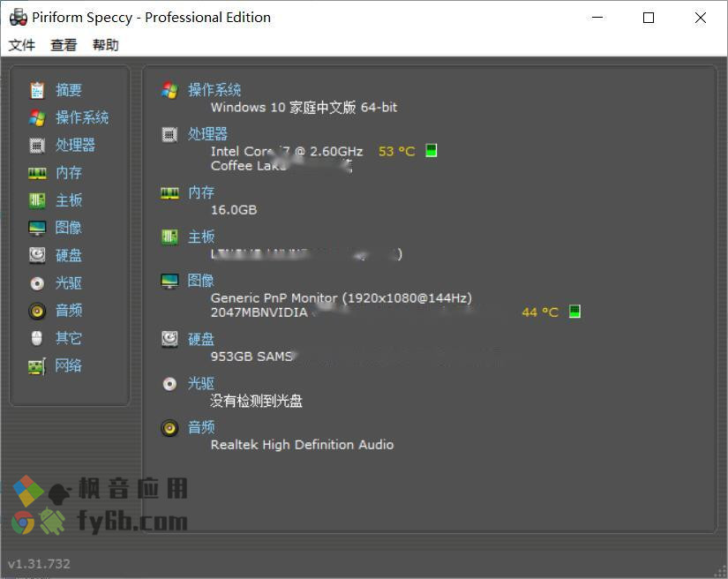Screen dimensions: 728x579
Task: Select 操作系统 in the sidebar
Action: click(x=82, y=117)
